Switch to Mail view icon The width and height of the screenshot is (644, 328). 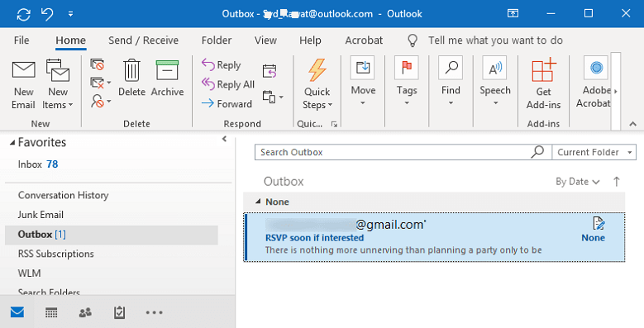(x=17, y=312)
